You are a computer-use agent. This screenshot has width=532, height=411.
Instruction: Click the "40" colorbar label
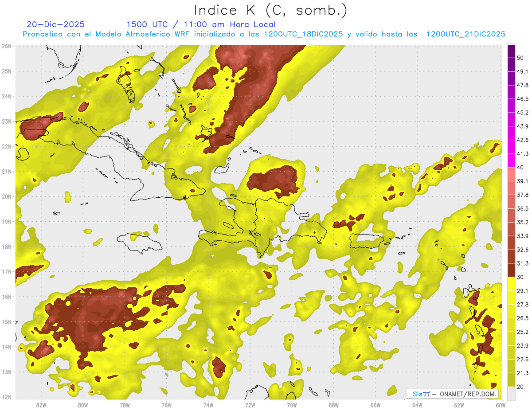(x=520, y=167)
